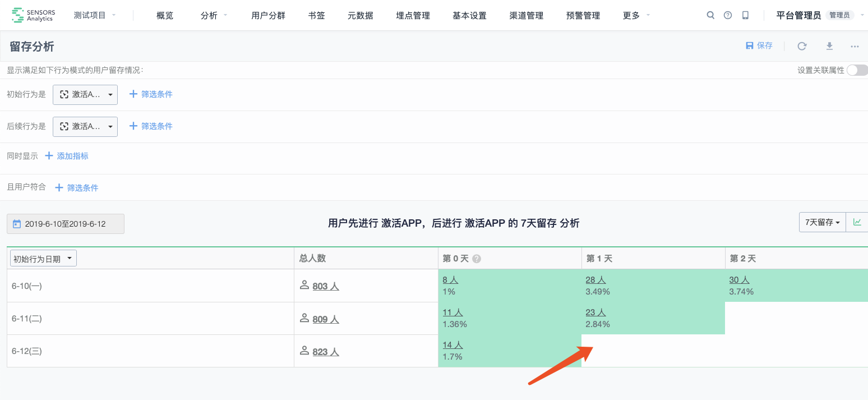This screenshot has height=400, width=868.
Task: Open the 元数据 menu
Action: [360, 16]
